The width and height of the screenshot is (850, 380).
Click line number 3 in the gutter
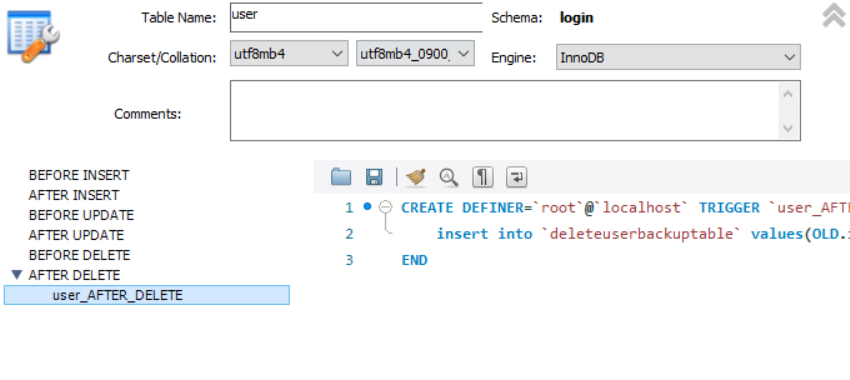pos(349,260)
